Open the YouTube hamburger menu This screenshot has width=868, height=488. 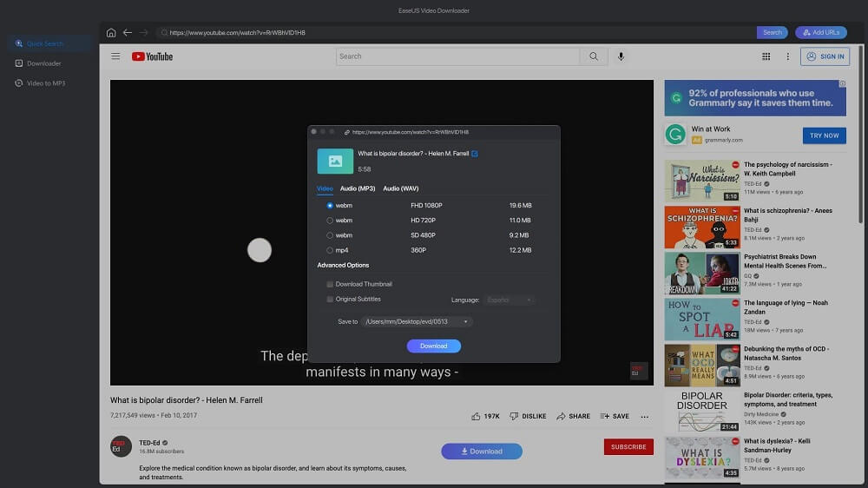(115, 56)
